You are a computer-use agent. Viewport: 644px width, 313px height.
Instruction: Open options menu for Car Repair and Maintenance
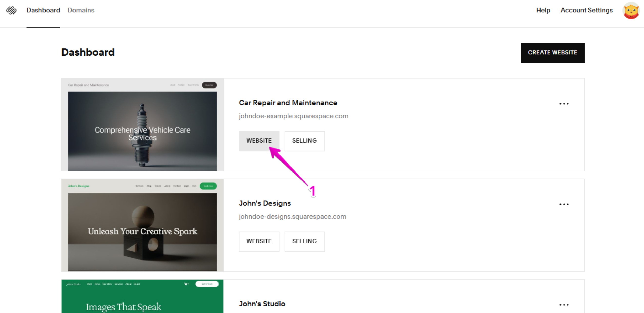tap(564, 104)
